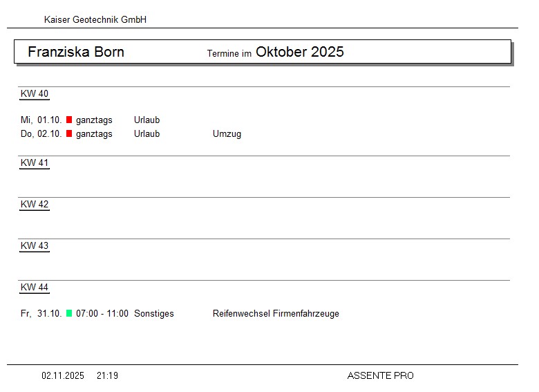539x392 pixels.
Task: Click the Kaiser Geotechnik GmbH company header
Action: pos(95,20)
